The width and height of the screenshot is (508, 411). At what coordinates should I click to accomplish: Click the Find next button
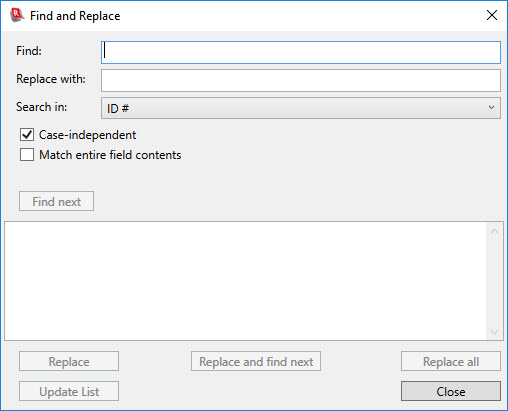(x=56, y=201)
